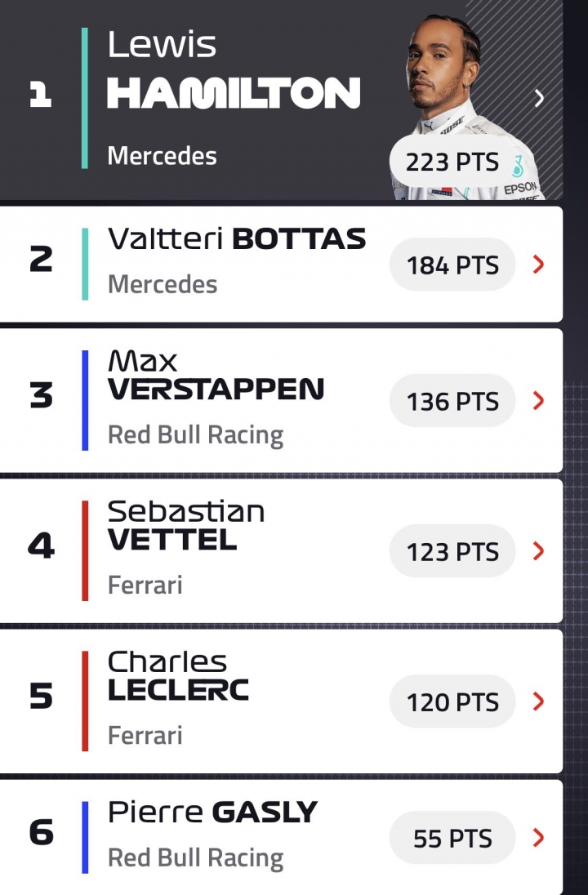Tap the 123 PTS points pill
Viewport: 588px width, 895px height.
tap(452, 551)
